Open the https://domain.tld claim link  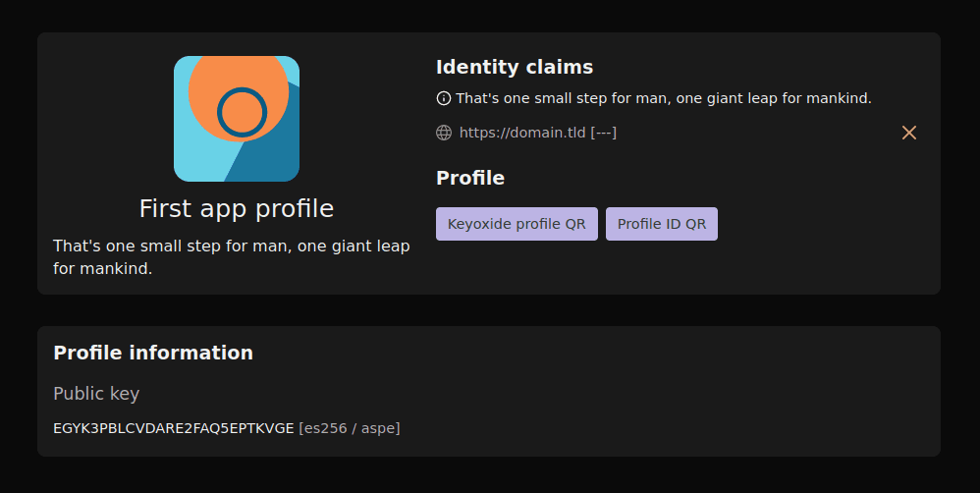pyautogui.click(x=522, y=133)
